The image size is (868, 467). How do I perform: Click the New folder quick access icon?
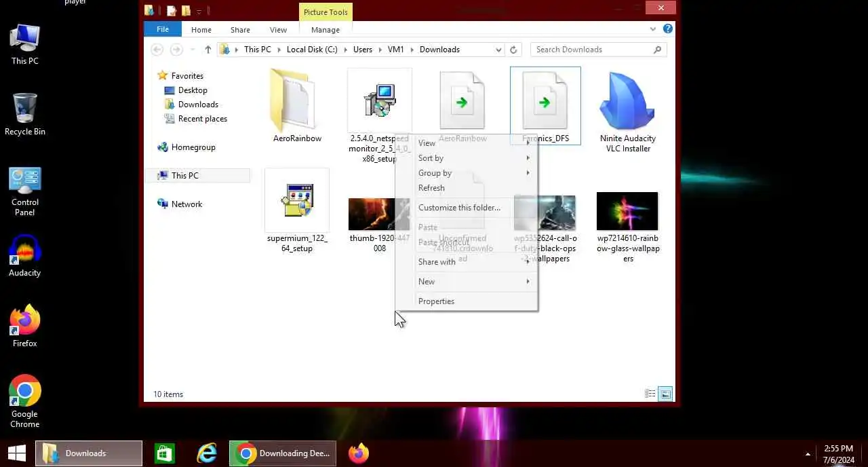(x=186, y=11)
